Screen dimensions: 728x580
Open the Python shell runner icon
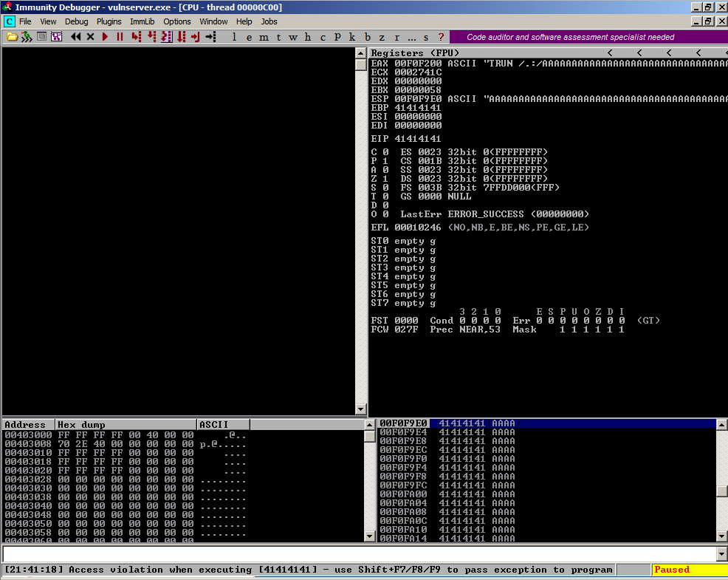click(x=27, y=37)
